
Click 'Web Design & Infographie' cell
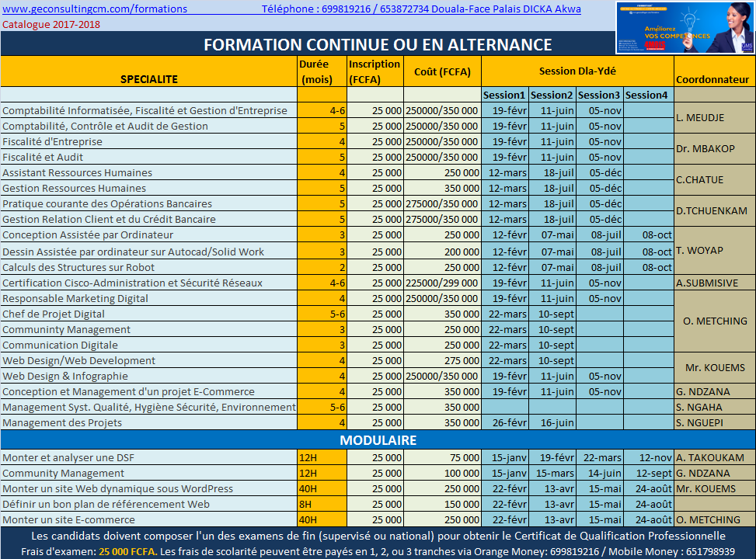[x=149, y=376]
